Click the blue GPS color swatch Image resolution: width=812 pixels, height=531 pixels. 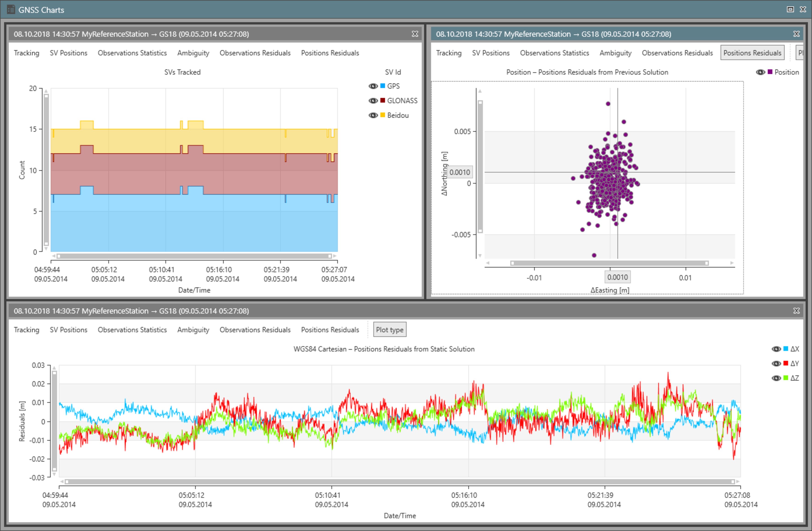(x=383, y=86)
